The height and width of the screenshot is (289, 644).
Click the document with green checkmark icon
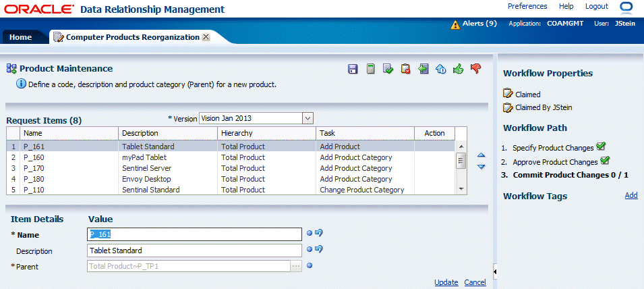click(388, 69)
